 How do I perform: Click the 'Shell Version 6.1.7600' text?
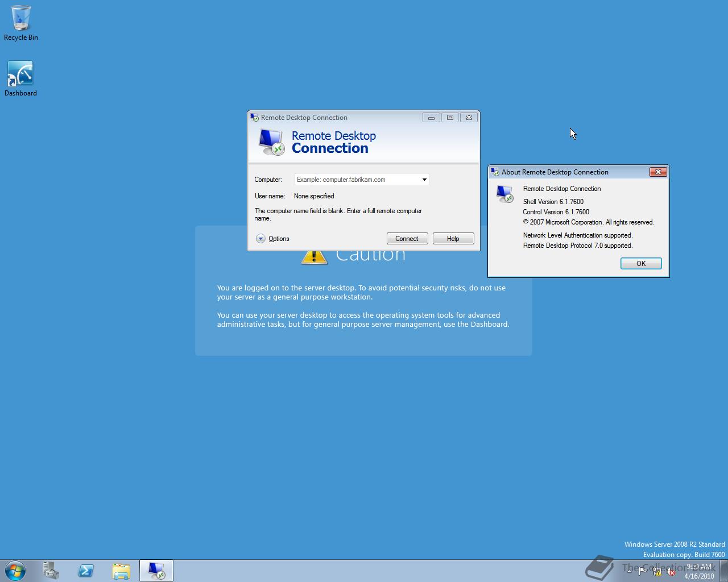[553, 202]
